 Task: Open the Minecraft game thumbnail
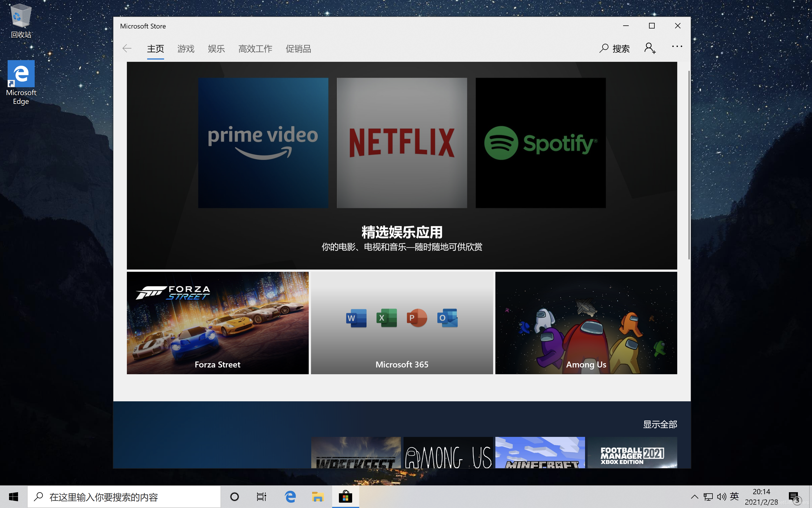point(540,452)
